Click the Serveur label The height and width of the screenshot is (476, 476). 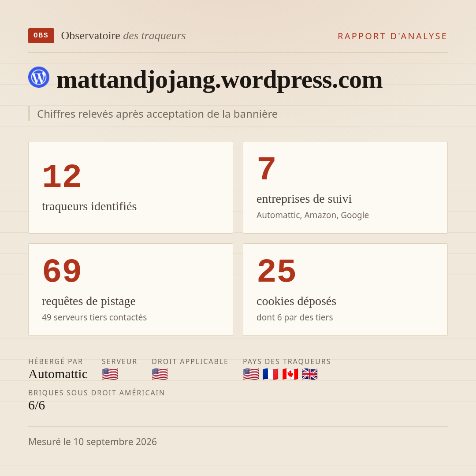coord(119,361)
